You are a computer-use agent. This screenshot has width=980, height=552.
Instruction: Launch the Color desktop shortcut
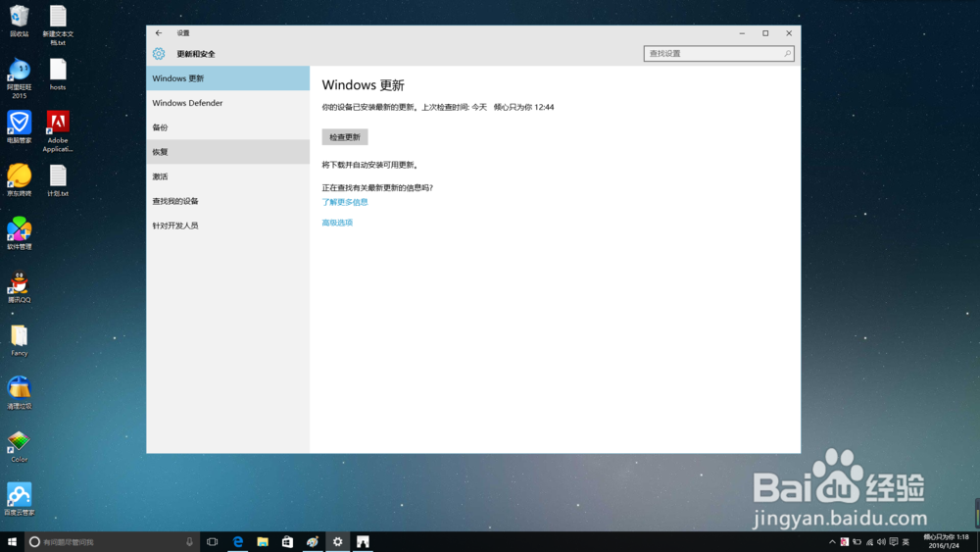[20, 446]
